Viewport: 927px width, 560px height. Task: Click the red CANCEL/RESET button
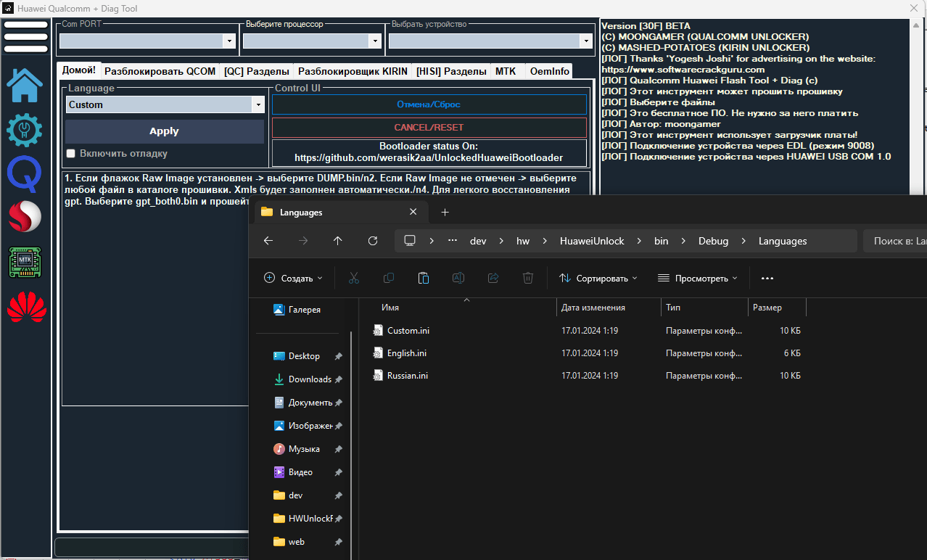[x=429, y=128]
